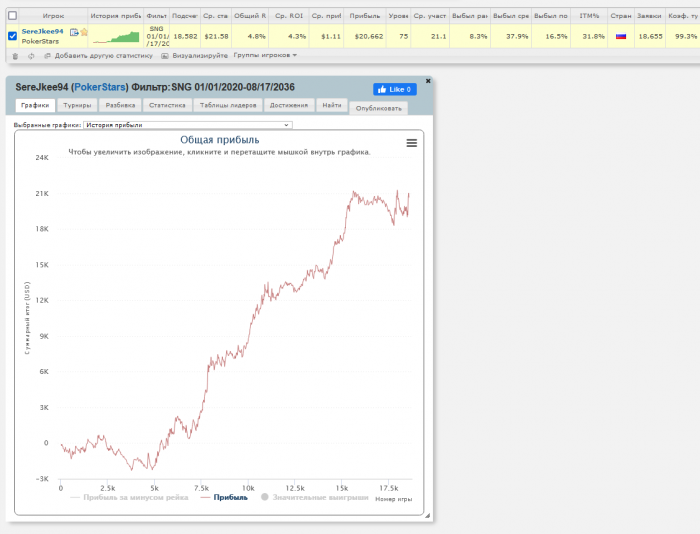Expand the Группы игроков dropdown
This screenshot has width=700, height=534.
pyautogui.click(x=265, y=55)
